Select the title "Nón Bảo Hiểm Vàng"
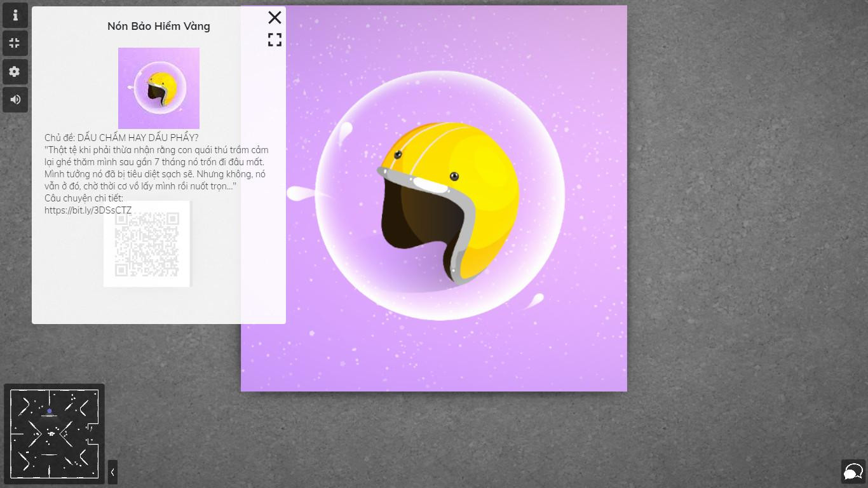Viewport: 868px width, 488px height. click(159, 26)
